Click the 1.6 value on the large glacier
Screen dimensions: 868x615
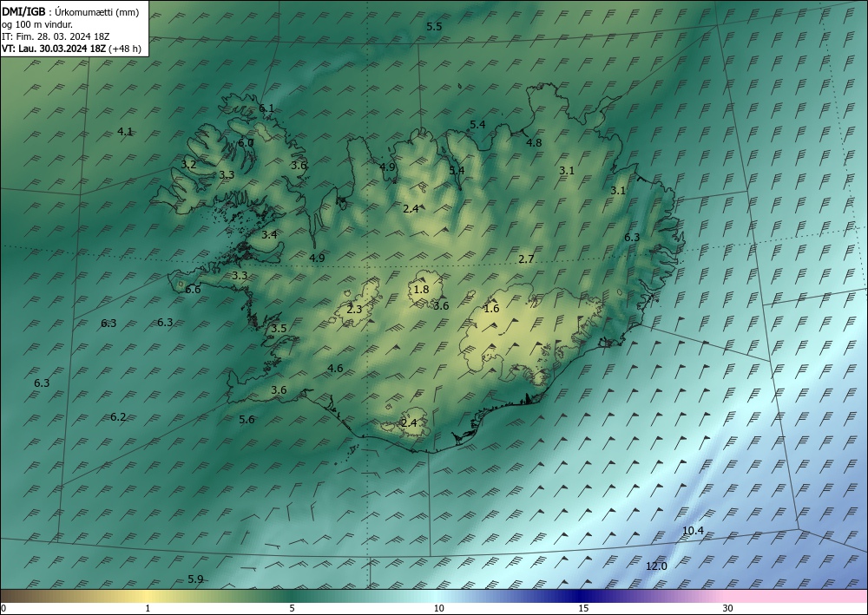pyautogui.click(x=491, y=309)
